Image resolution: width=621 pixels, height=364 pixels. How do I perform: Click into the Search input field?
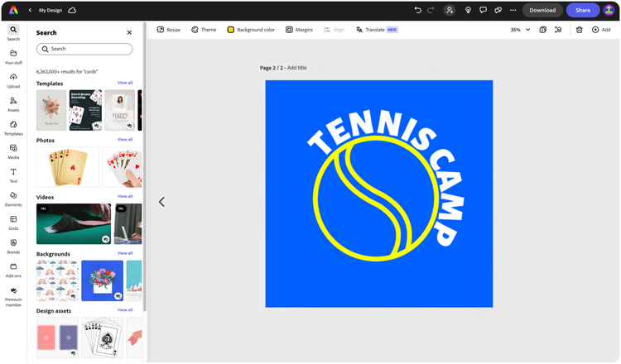[x=84, y=49]
